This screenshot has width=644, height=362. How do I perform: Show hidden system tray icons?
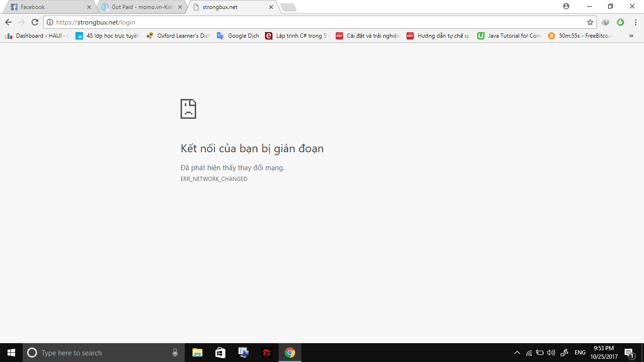pos(517,353)
